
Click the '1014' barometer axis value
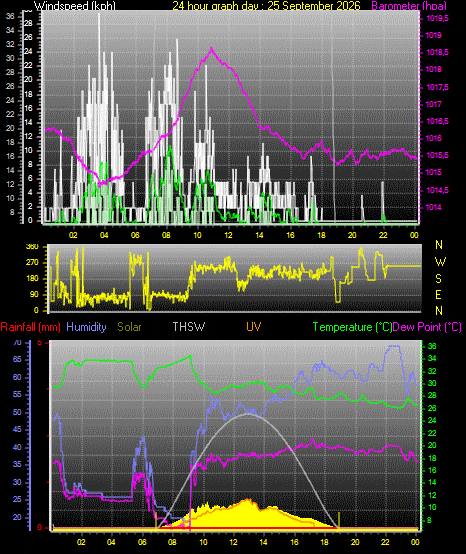click(433, 207)
